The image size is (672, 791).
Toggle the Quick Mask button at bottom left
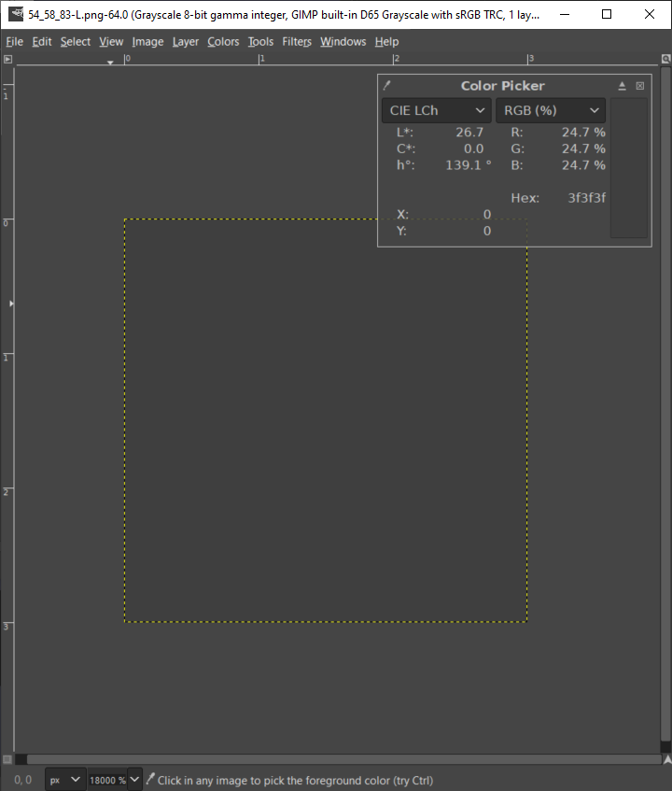pos(7,759)
